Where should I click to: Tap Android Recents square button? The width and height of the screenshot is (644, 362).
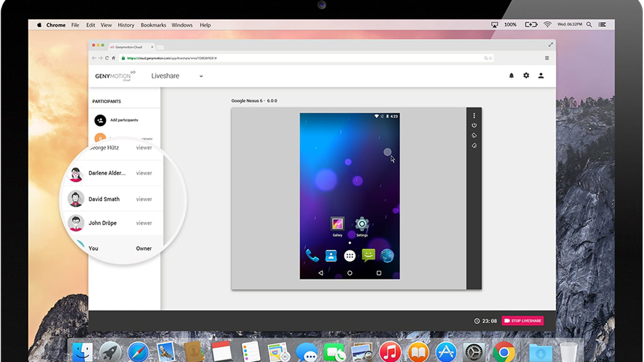point(379,273)
